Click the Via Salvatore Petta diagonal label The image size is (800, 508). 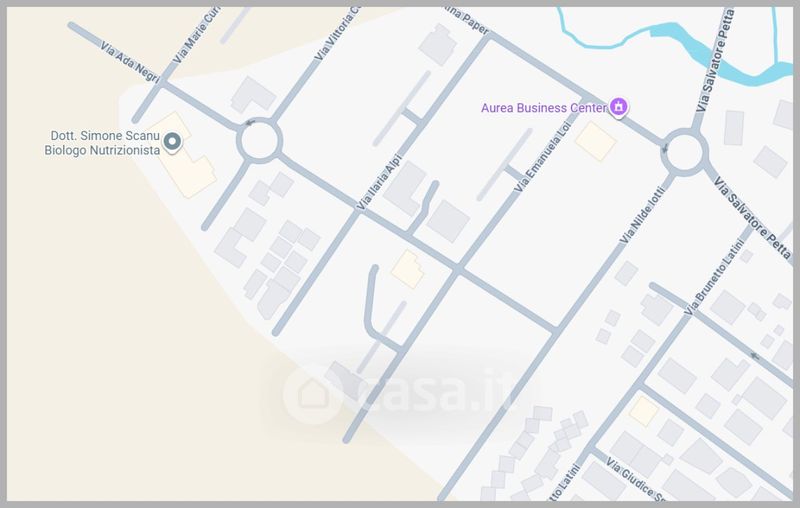pyautogui.click(x=753, y=220)
